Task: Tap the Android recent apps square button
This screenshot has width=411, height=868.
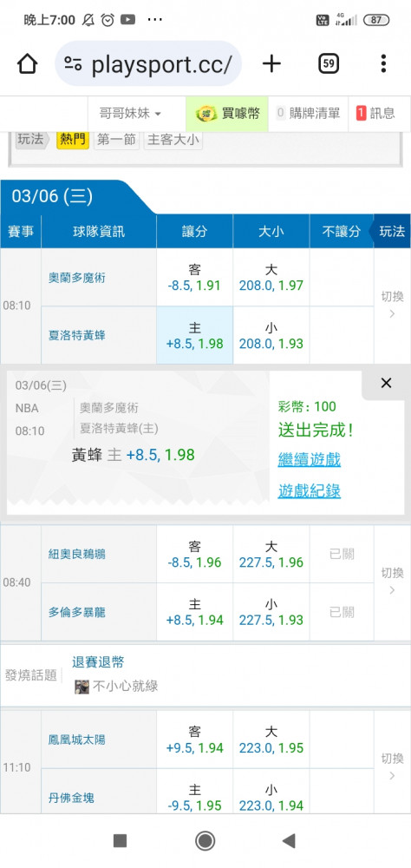Action: click(x=120, y=841)
